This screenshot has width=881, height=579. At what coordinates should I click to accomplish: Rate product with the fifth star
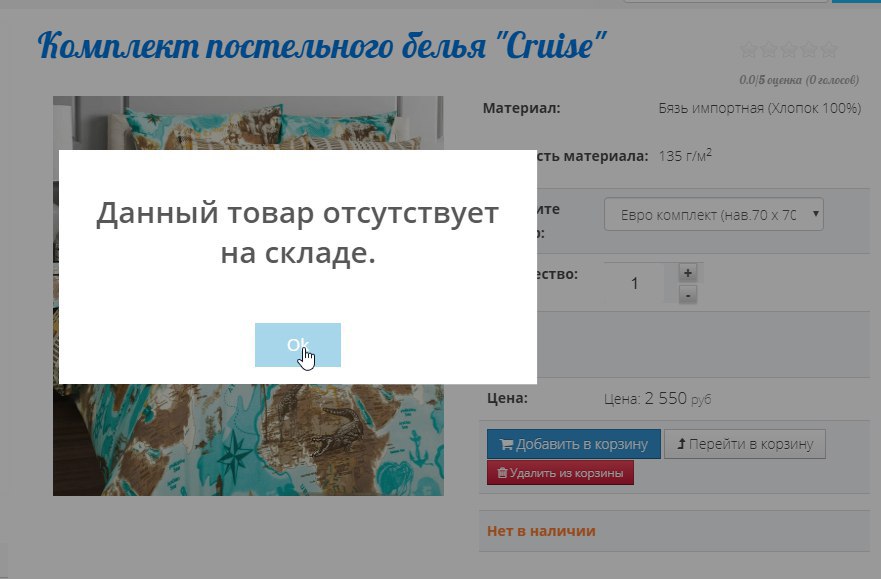829,50
